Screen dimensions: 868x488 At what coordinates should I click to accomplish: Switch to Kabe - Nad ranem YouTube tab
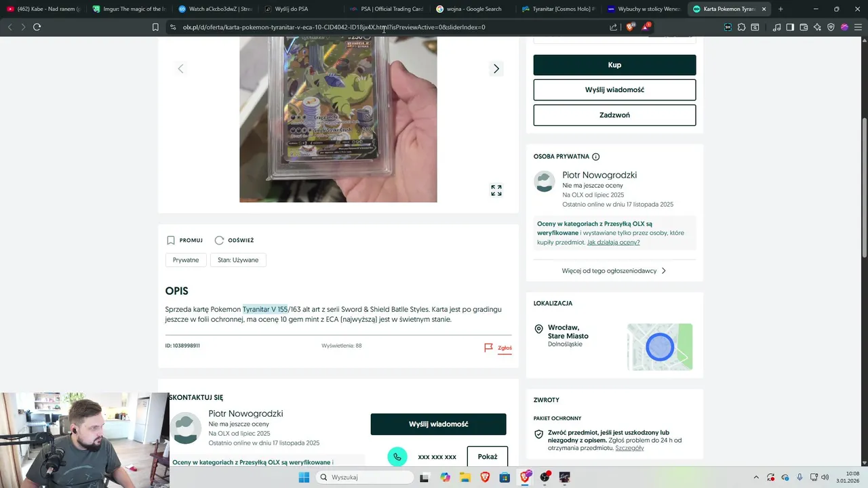click(x=43, y=9)
